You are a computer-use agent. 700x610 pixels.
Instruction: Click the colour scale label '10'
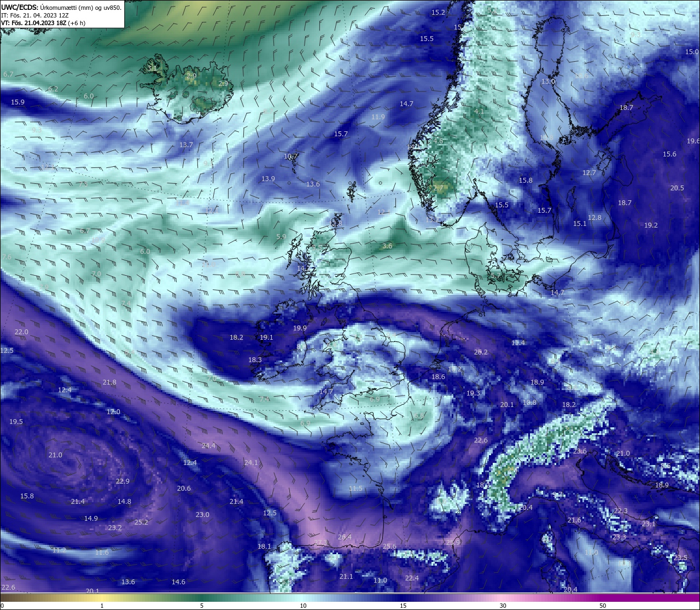pyautogui.click(x=303, y=606)
